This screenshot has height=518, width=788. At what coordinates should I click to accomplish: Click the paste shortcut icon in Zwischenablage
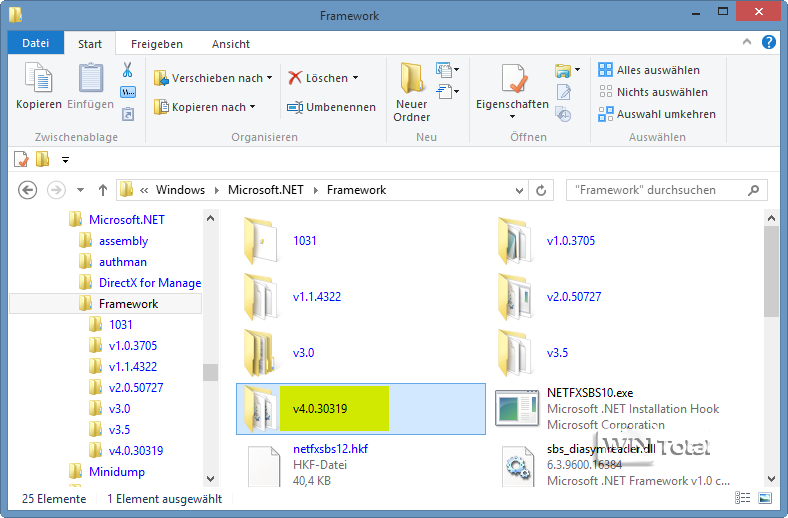128,114
